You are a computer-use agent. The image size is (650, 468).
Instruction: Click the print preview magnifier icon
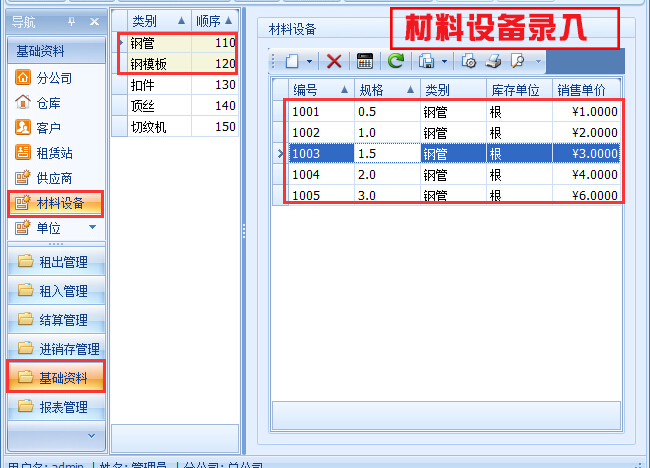(518, 62)
